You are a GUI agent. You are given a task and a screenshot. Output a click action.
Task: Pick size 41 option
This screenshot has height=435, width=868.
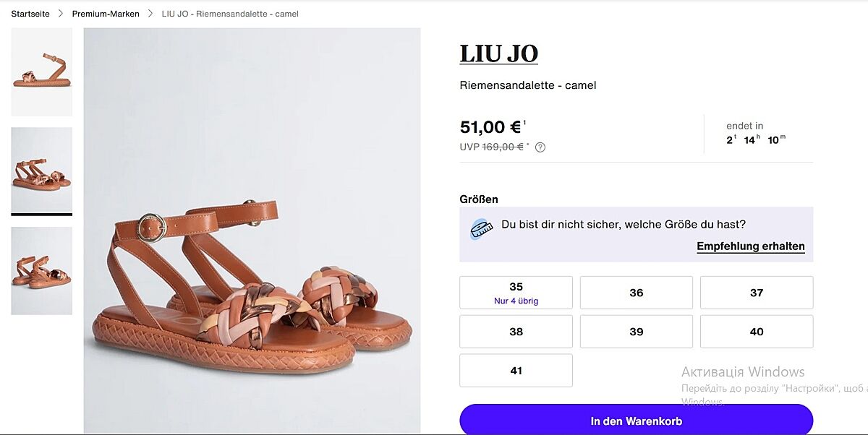[516, 371]
